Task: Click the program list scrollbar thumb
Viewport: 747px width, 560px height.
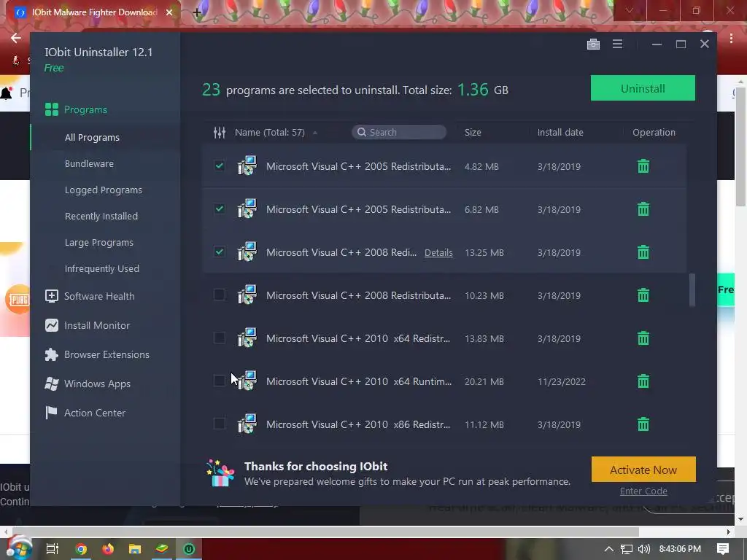Action: coord(692,289)
